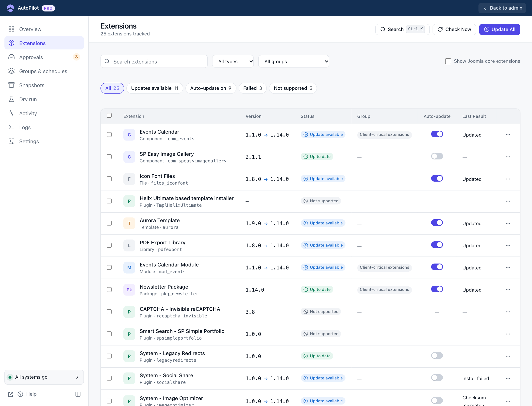Focus the Search extensions field
Image resolution: width=532 pixels, height=406 pixels.
[154, 62]
